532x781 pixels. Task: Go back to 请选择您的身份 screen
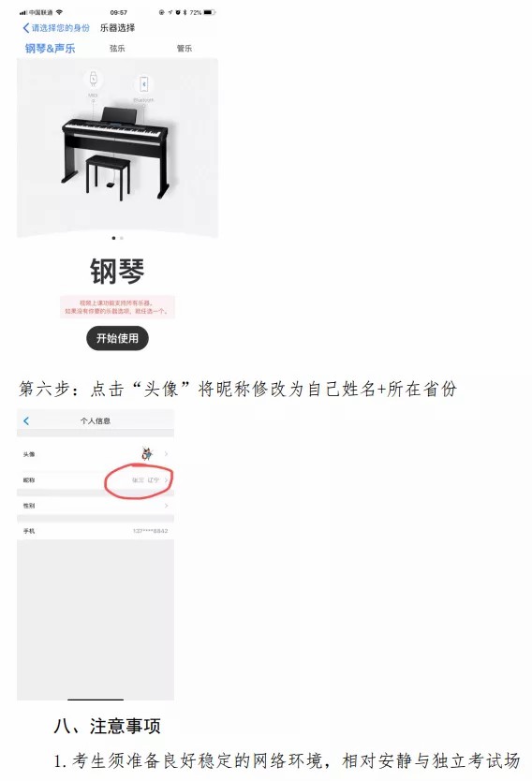[56, 28]
